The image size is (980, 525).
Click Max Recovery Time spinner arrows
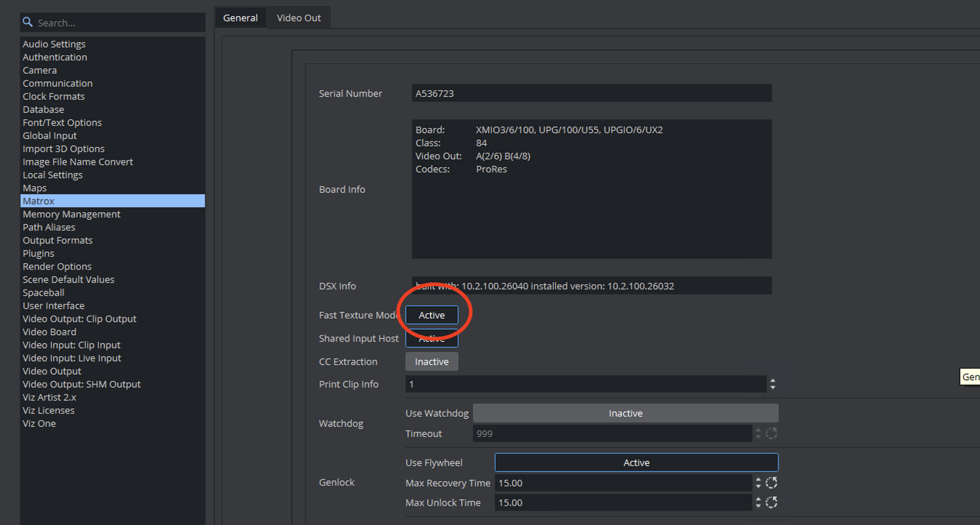coord(758,483)
